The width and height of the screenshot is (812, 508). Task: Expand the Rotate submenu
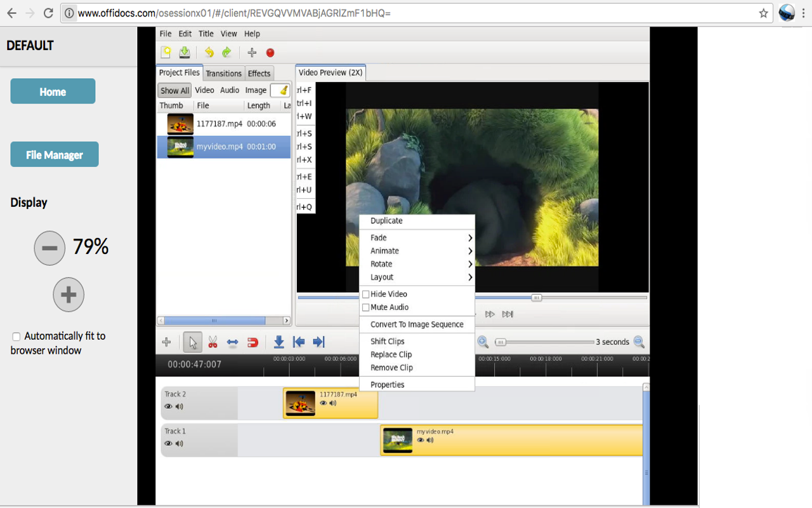(x=417, y=264)
